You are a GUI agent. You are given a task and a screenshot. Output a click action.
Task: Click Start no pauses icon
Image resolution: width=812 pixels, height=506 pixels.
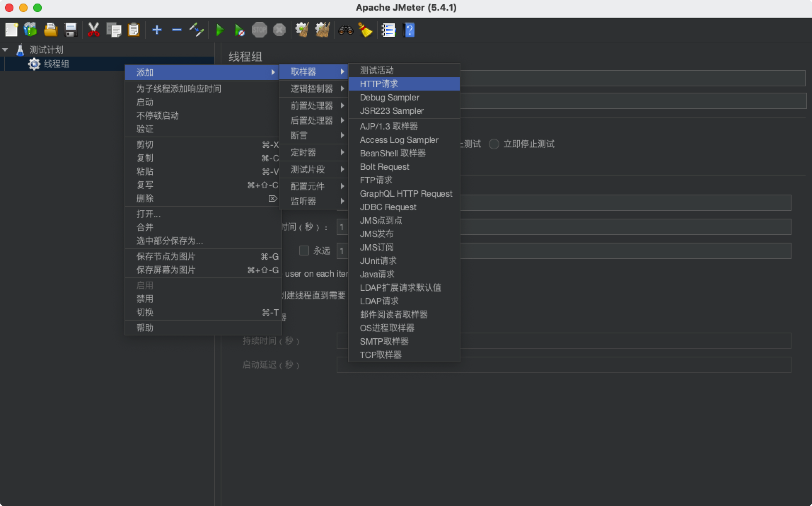click(x=239, y=30)
